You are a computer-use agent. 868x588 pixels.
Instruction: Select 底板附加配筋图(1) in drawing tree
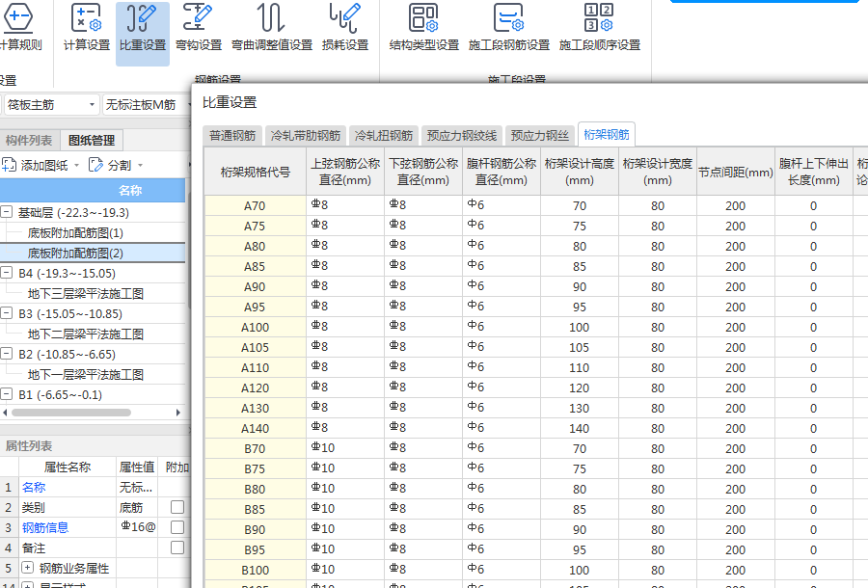pyautogui.click(x=75, y=233)
